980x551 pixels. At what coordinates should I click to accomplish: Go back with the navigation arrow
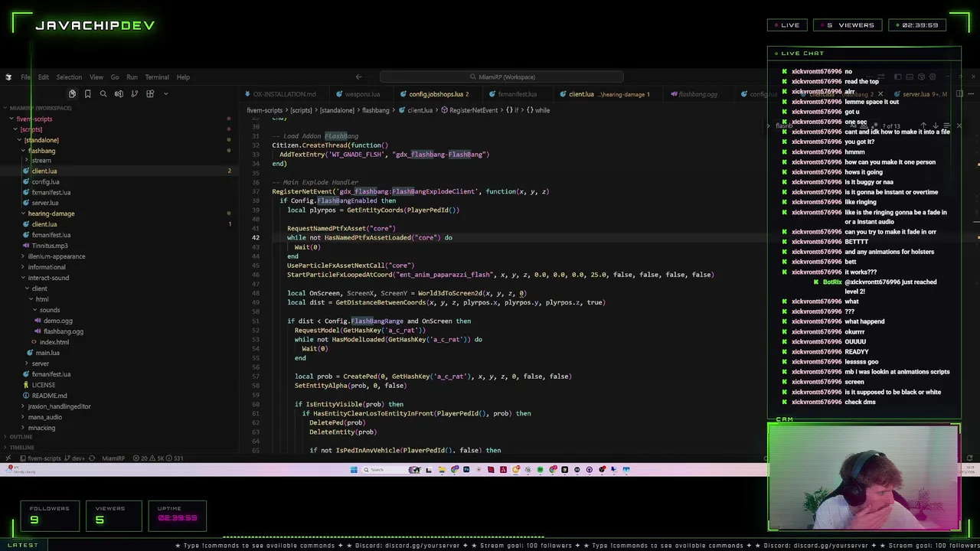pos(358,77)
